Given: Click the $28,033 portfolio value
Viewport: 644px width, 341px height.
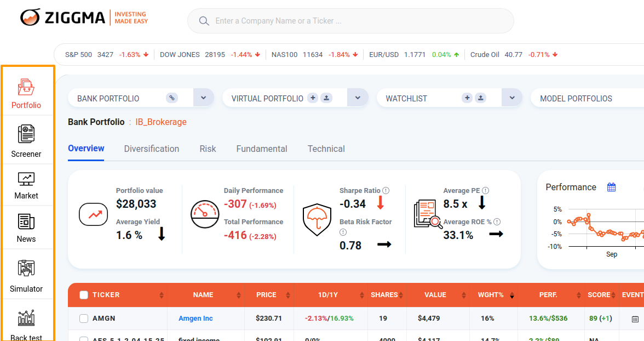Looking at the screenshot, I should tap(136, 204).
